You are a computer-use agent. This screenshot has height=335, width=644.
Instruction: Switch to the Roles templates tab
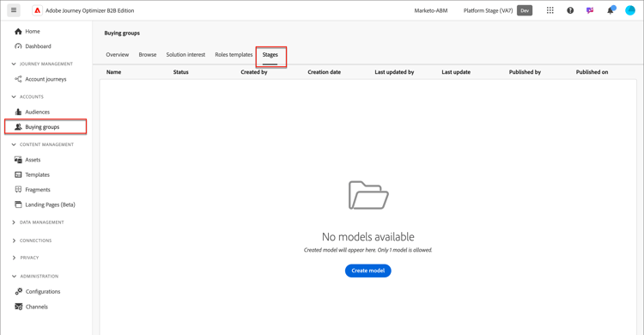[234, 55]
